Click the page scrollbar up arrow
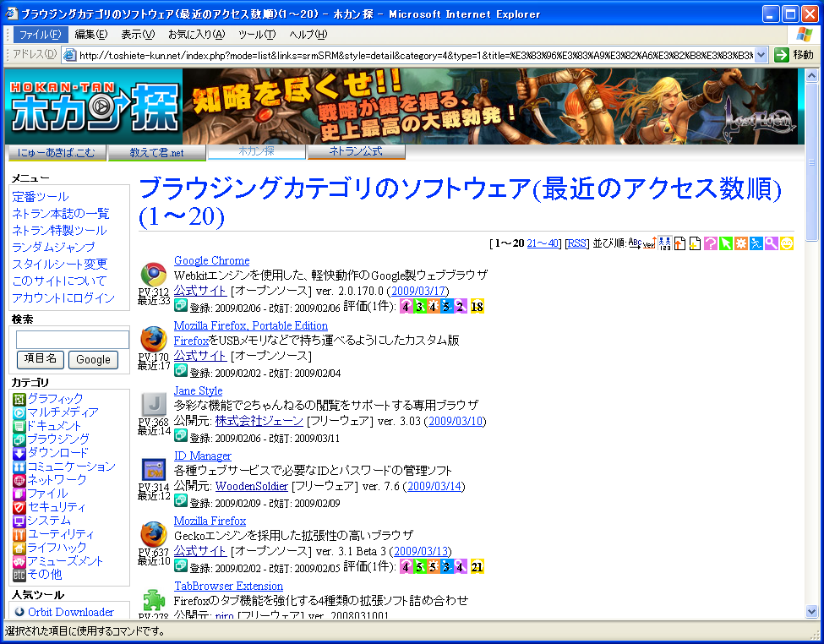Screen dimensions: 824x644 point(811,76)
